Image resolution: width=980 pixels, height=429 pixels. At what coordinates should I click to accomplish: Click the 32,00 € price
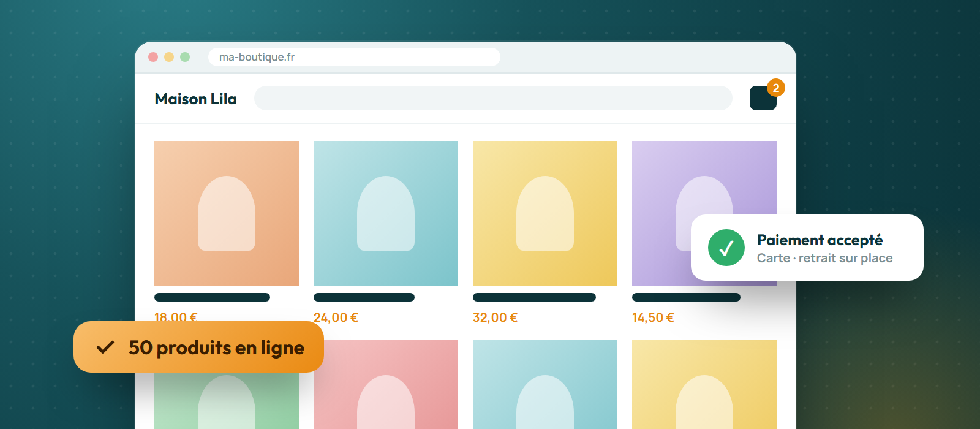point(495,317)
